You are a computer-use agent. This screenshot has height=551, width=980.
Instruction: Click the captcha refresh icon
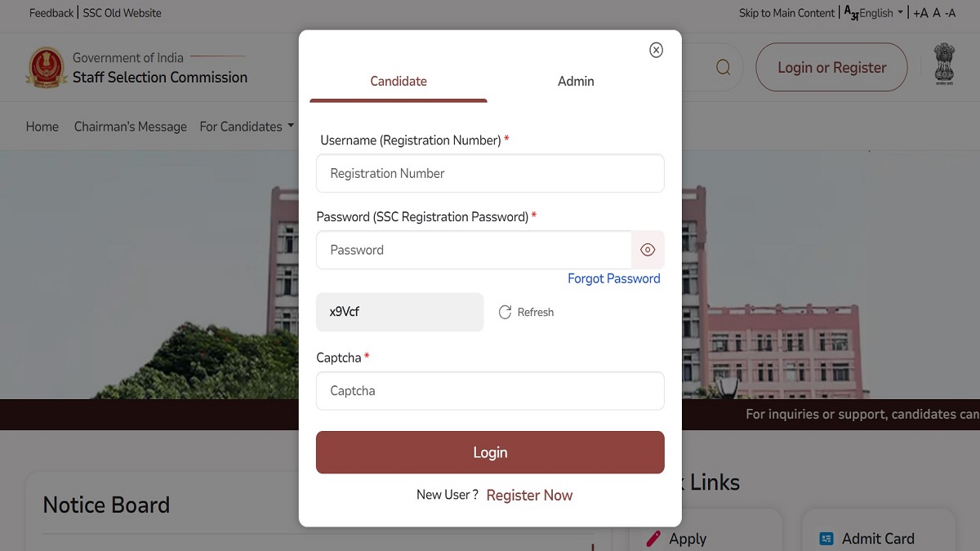505,312
